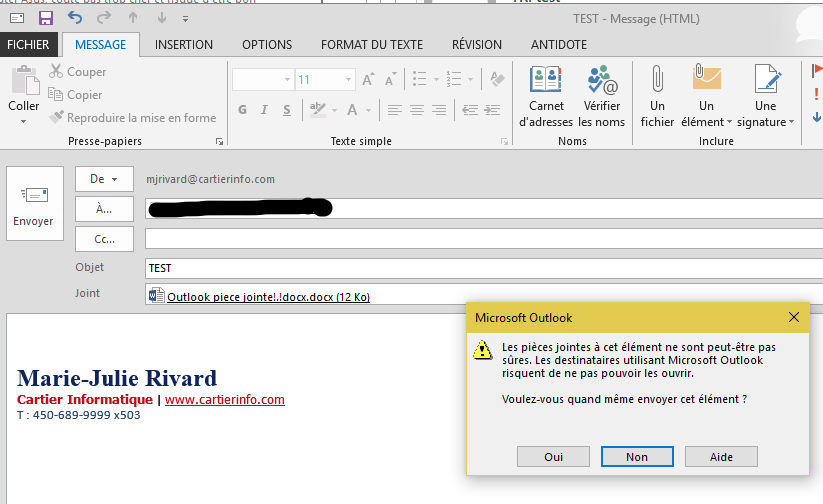The image size is (823, 504).
Task: Go to next item with down arrow
Action: tap(162, 18)
